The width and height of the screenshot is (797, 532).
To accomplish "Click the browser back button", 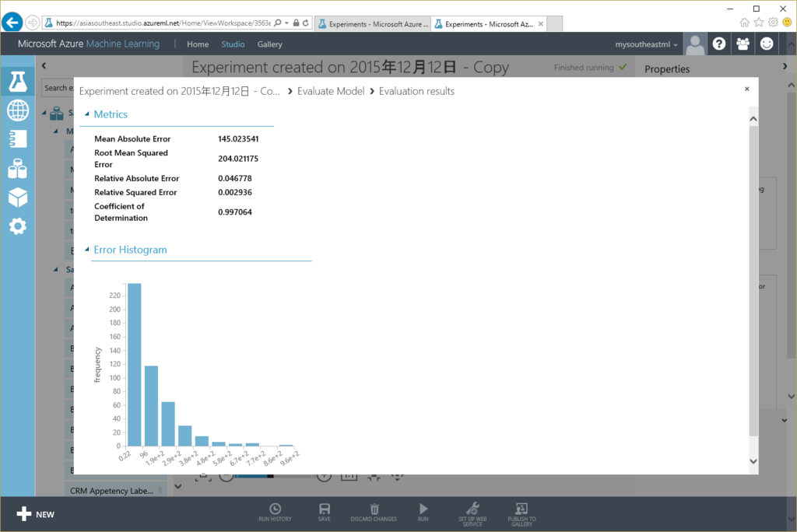I will point(12,23).
